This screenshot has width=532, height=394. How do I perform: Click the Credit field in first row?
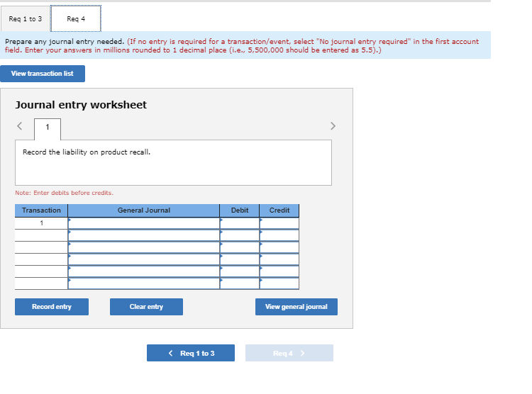pos(279,223)
